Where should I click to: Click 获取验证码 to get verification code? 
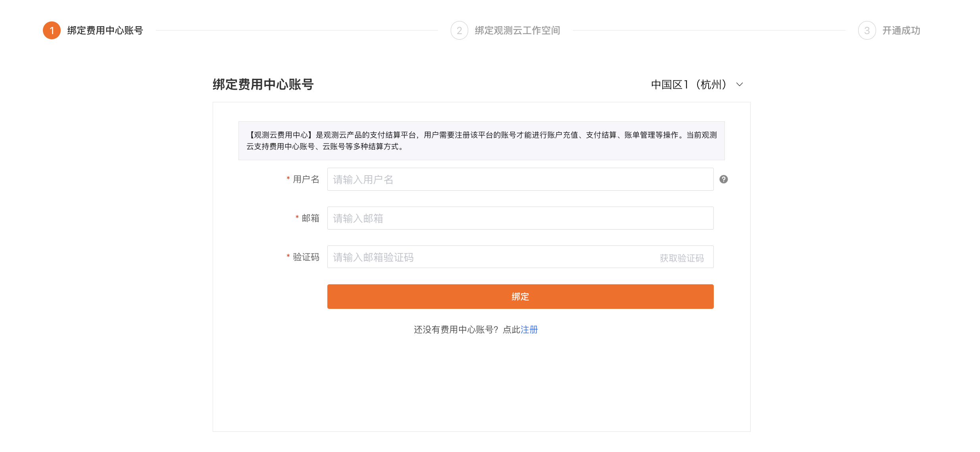(682, 258)
